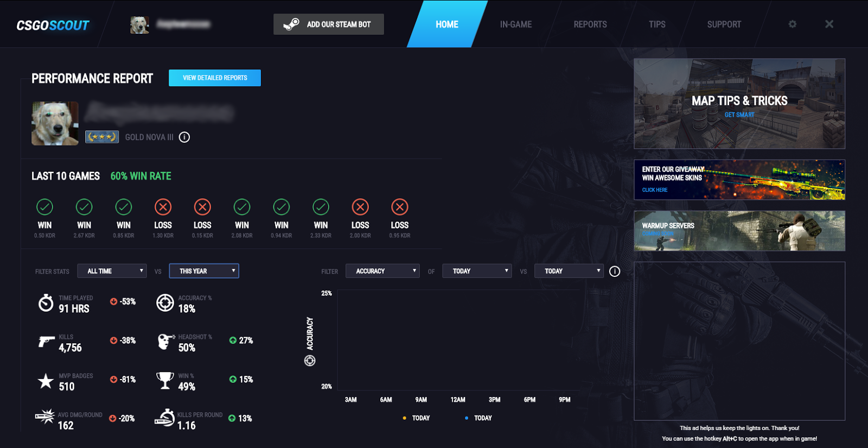868x448 pixels.
Task: Click Get Smart link on map tips
Action: (x=739, y=115)
